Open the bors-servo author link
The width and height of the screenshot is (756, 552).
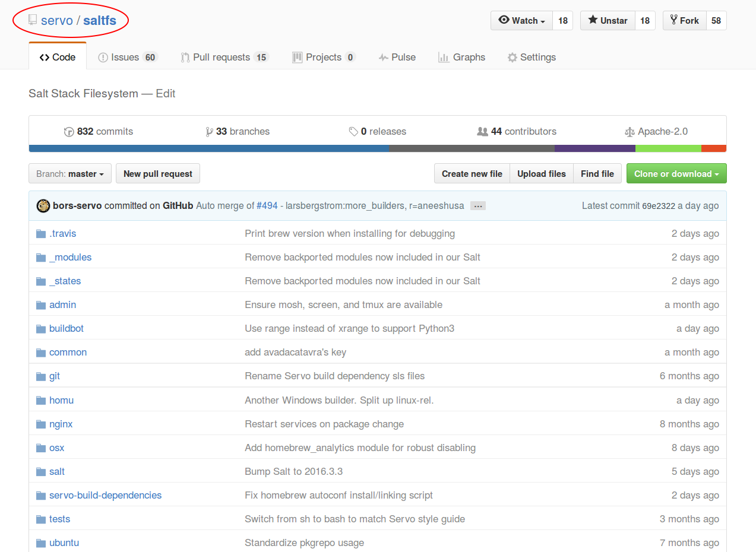click(x=77, y=206)
